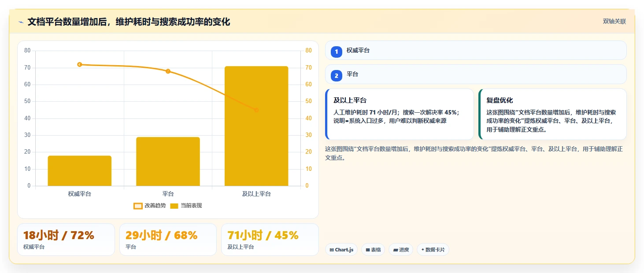Click the 当前表现 legend color box

pos(174,206)
